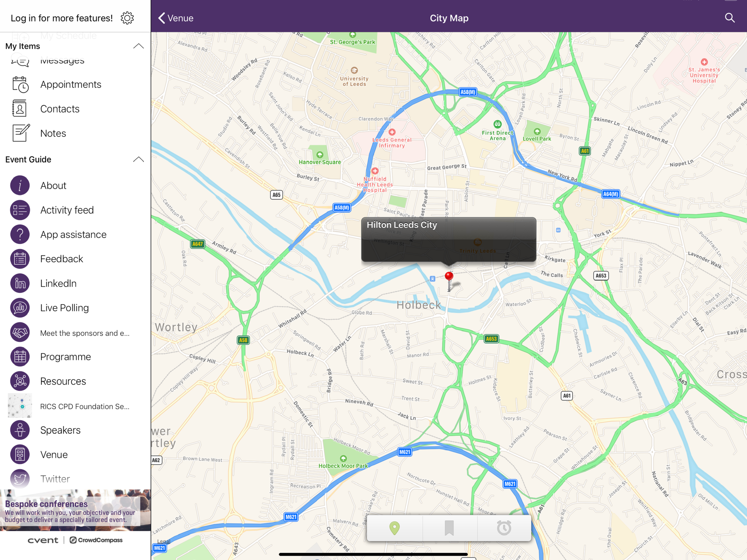Tap the App assistance question icon
The width and height of the screenshot is (747, 560).
20,234
